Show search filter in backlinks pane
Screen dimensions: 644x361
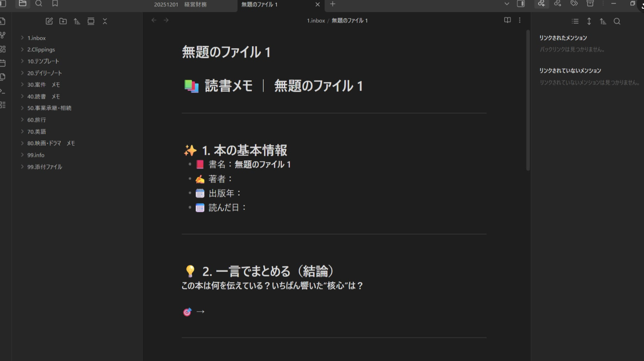tap(617, 21)
